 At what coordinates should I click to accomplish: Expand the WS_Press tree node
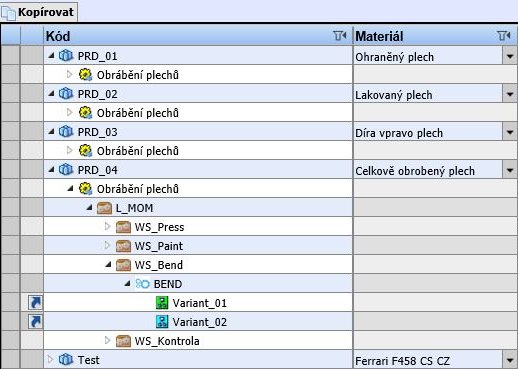[x=107, y=227]
